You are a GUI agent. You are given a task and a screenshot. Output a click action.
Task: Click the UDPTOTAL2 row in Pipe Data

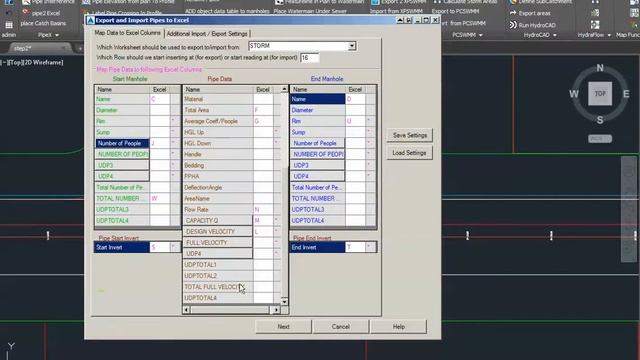coord(218,276)
